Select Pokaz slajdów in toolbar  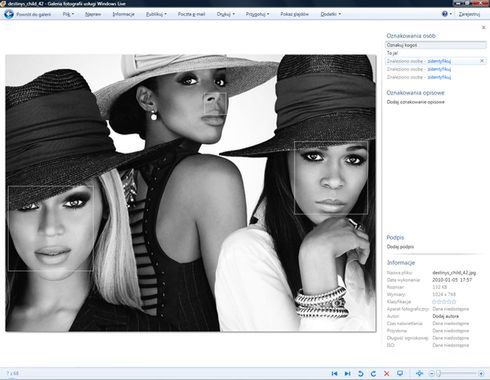coord(294,14)
